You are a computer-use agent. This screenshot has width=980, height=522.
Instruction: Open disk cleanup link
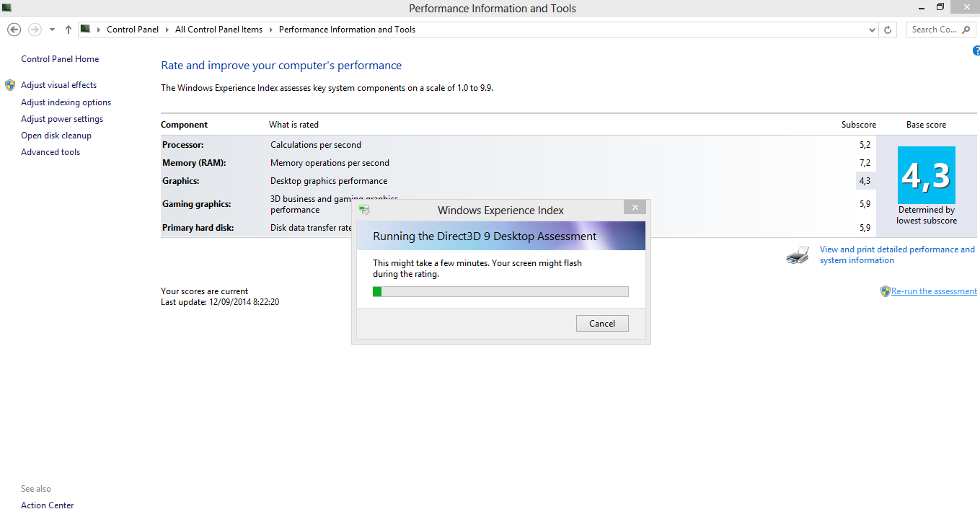pos(56,136)
